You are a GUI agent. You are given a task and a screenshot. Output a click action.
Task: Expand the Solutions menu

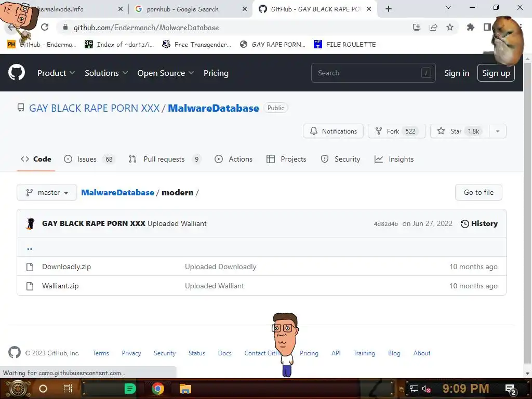[106, 73]
